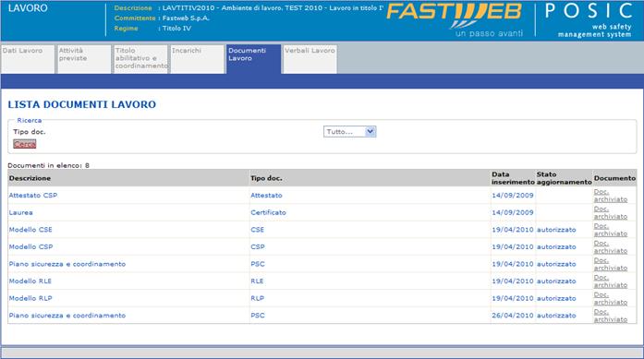This screenshot has height=359, width=644.
Task: Open Doc. archiviato for Modello RLP row
Action: pyautogui.click(x=611, y=299)
